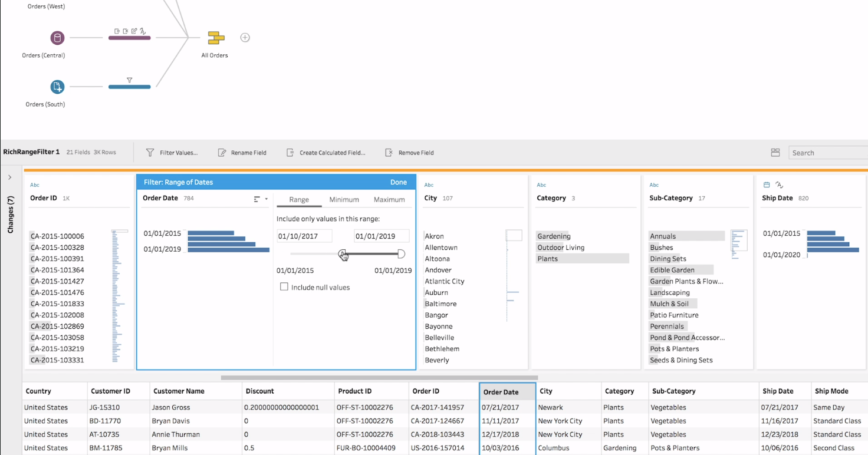Click the plus icon to add a step
The image size is (868, 455).
coord(245,37)
